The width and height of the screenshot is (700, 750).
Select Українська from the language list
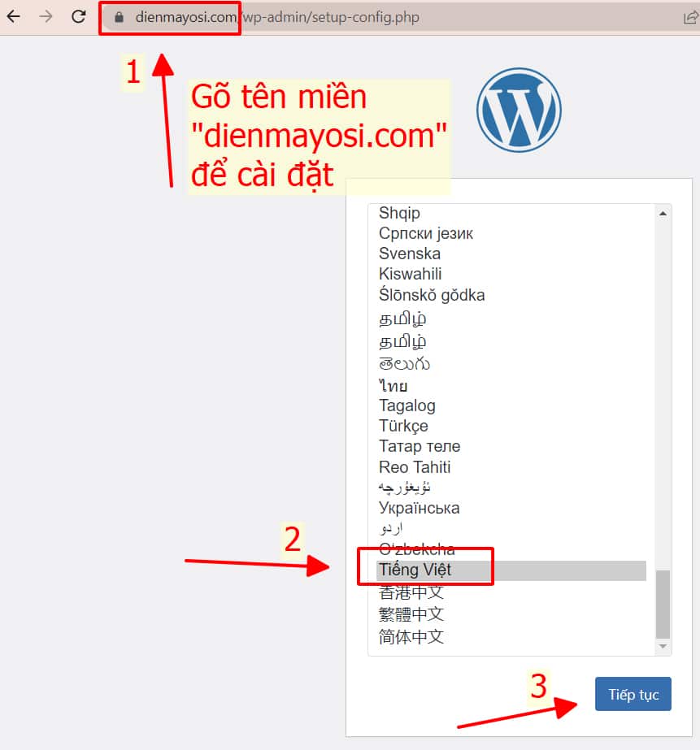(419, 508)
